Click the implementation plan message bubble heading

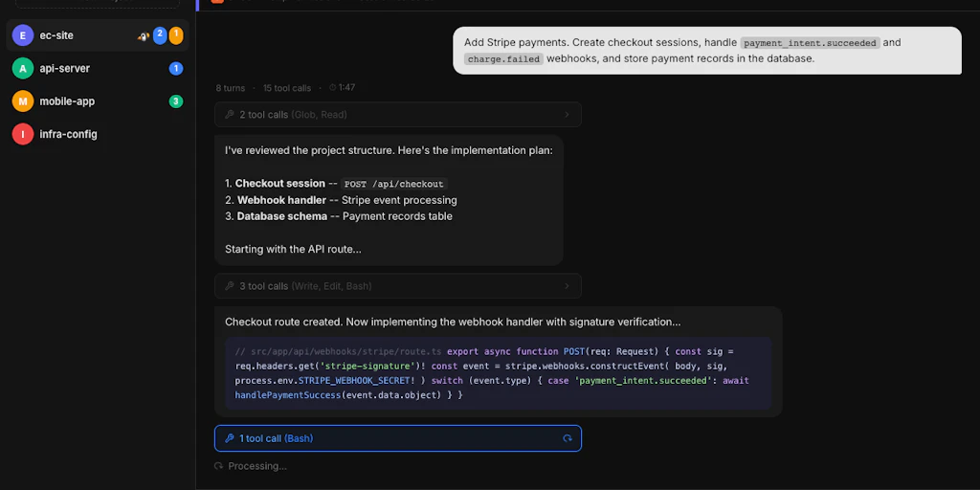[x=389, y=151]
